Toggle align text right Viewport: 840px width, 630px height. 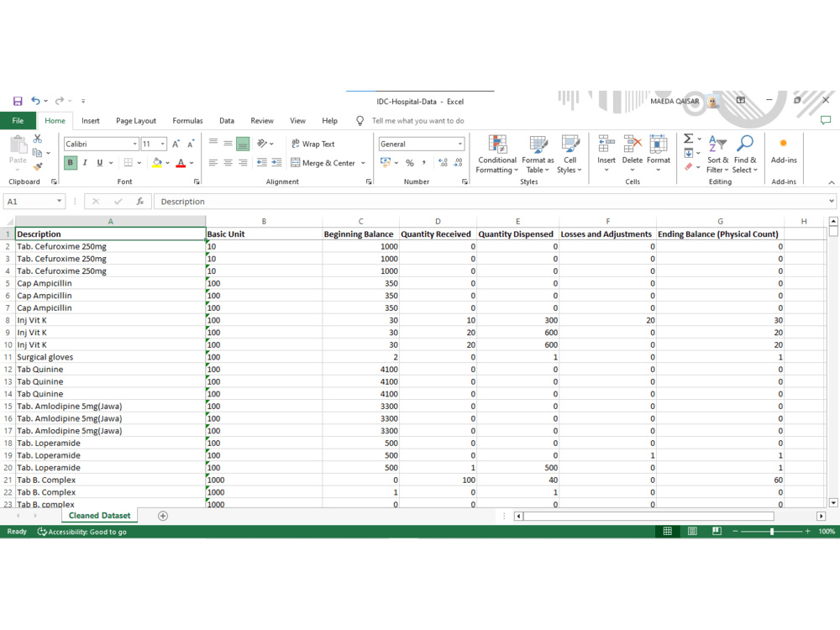click(x=243, y=162)
